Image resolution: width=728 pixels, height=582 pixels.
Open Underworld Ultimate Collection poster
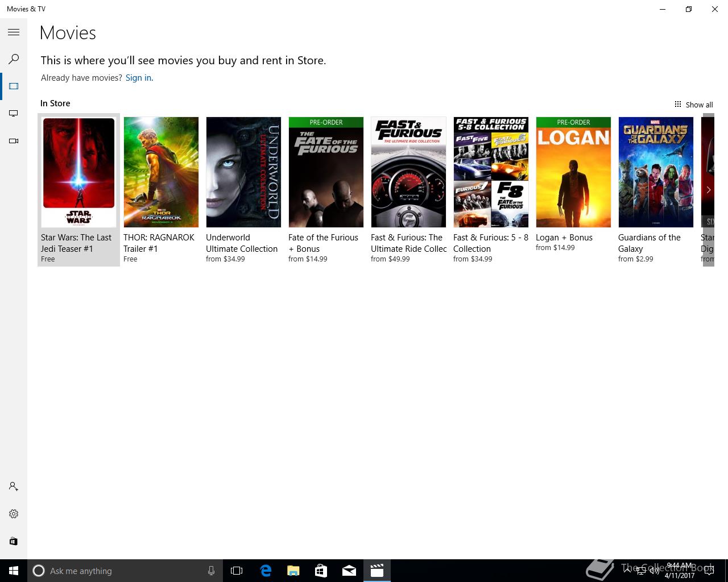coord(243,172)
